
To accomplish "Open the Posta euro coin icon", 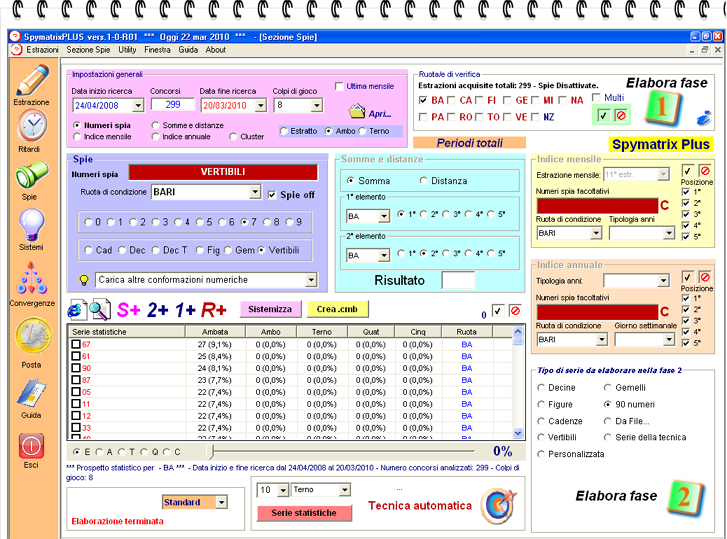I will (x=32, y=336).
